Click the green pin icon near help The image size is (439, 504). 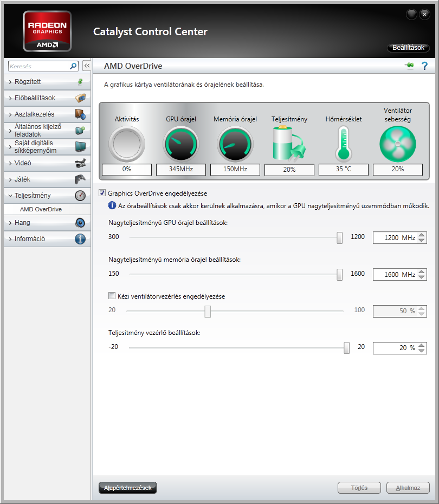pos(409,66)
